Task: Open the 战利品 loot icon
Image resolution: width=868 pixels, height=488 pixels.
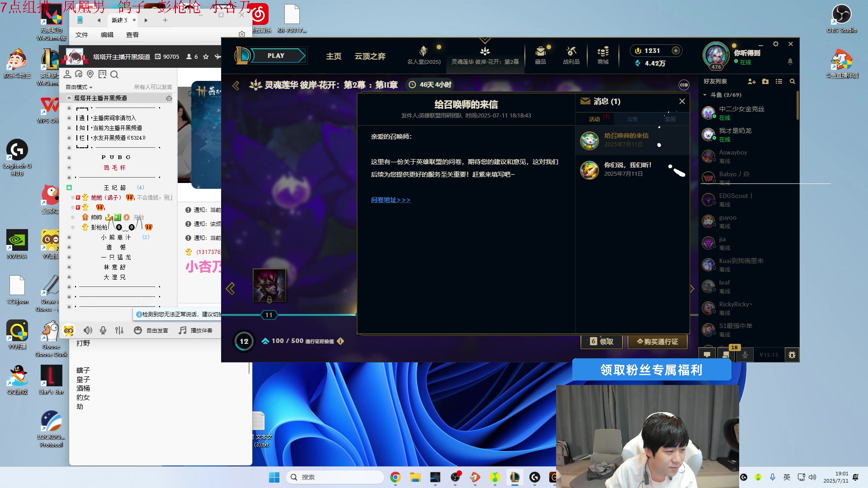Action: tap(571, 55)
